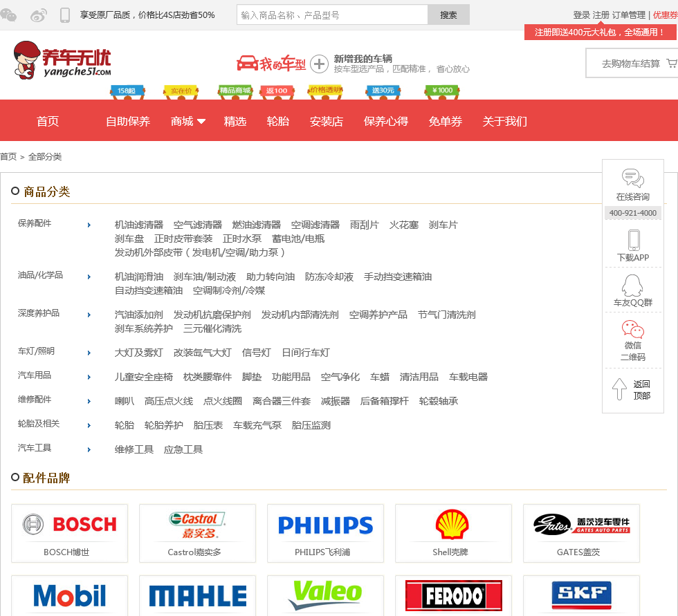Open the 自助保养 nav item
Screen dimensions: 678x616
[x=128, y=122]
